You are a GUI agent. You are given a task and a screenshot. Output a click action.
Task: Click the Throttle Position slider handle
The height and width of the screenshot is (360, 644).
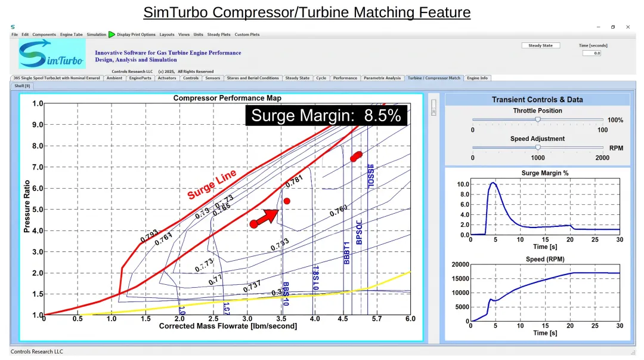[x=538, y=119]
